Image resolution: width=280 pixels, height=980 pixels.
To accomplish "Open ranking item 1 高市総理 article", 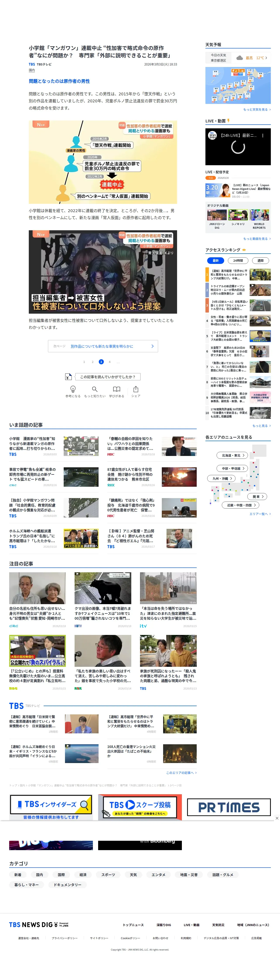I will [238, 275].
